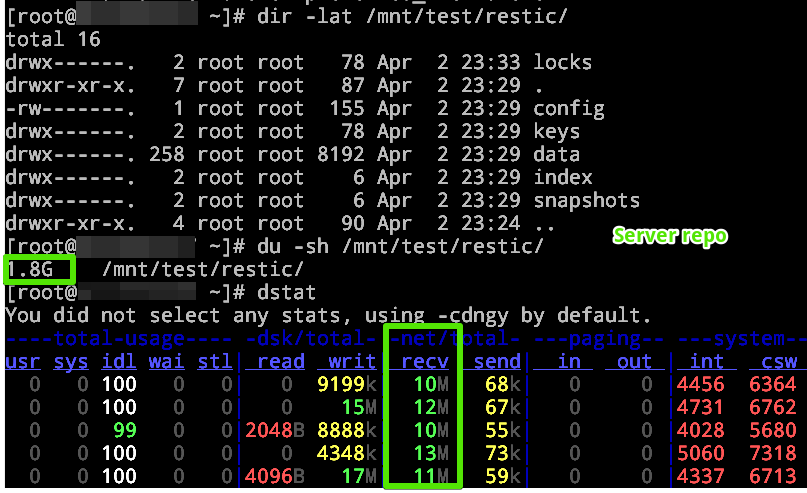Click the '23:24' timestamp
This screenshot has height=493, width=807.
pos(490,224)
